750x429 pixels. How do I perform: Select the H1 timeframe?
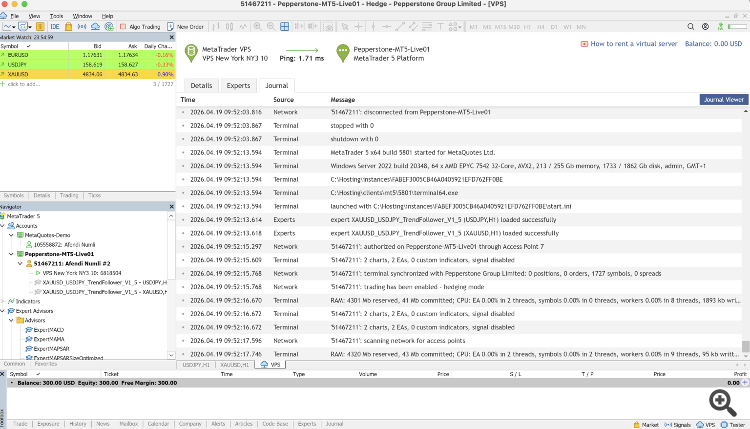pos(527,27)
